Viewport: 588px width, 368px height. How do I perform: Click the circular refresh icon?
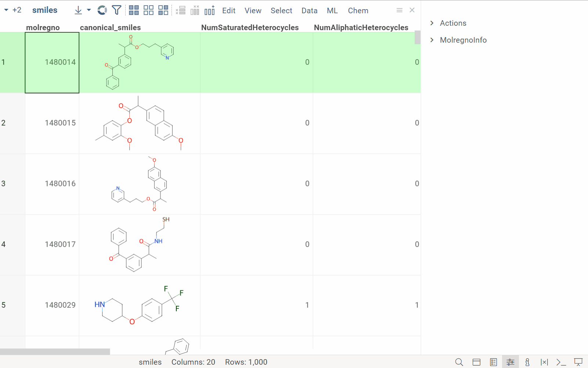point(102,10)
